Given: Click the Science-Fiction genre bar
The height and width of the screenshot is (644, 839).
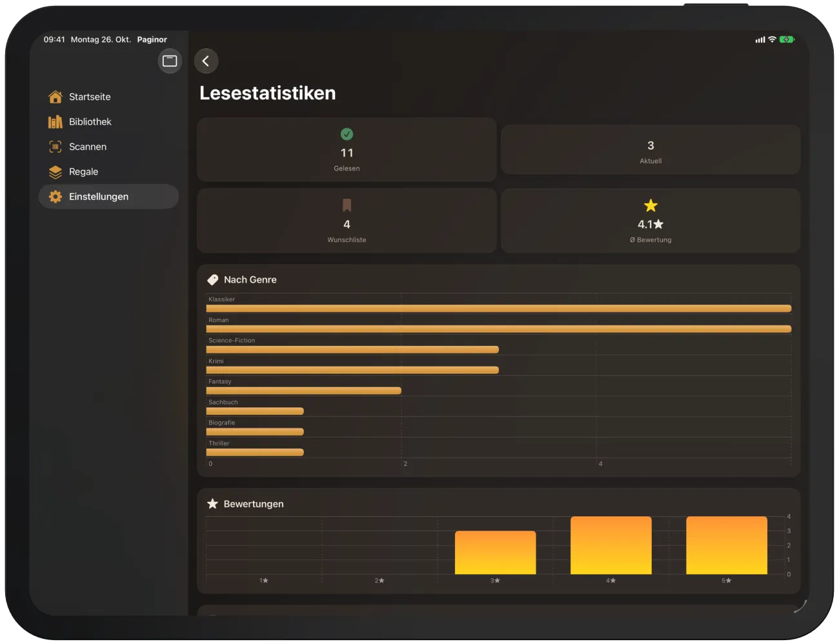Looking at the screenshot, I should [x=352, y=350].
